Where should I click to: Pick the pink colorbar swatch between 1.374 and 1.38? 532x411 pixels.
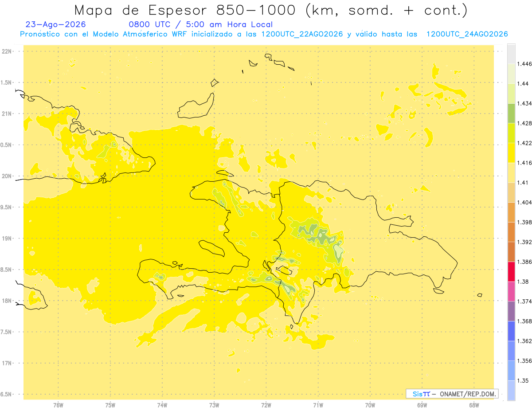tap(511, 291)
